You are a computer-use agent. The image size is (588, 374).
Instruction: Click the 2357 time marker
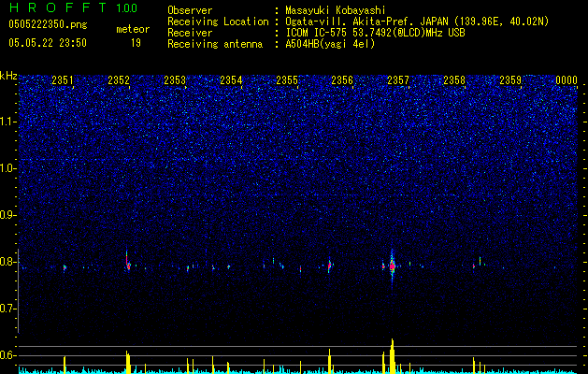pos(398,80)
